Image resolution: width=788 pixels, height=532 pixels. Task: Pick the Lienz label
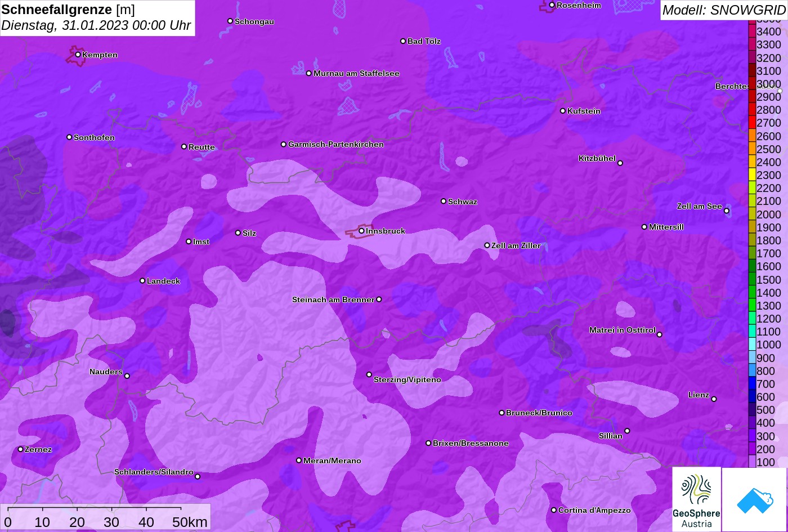pos(699,395)
